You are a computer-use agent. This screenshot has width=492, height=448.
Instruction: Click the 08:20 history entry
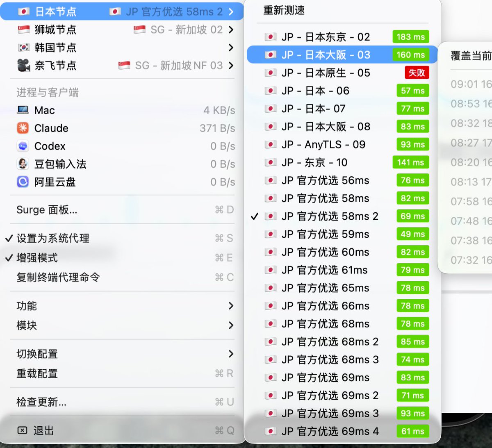(471, 162)
